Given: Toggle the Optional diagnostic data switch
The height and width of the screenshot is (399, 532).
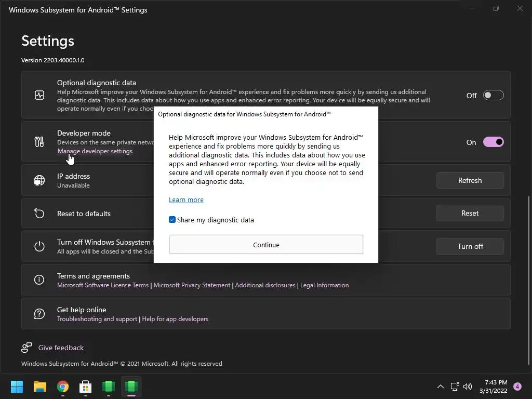Looking at the screenshot, I should 494,96.
